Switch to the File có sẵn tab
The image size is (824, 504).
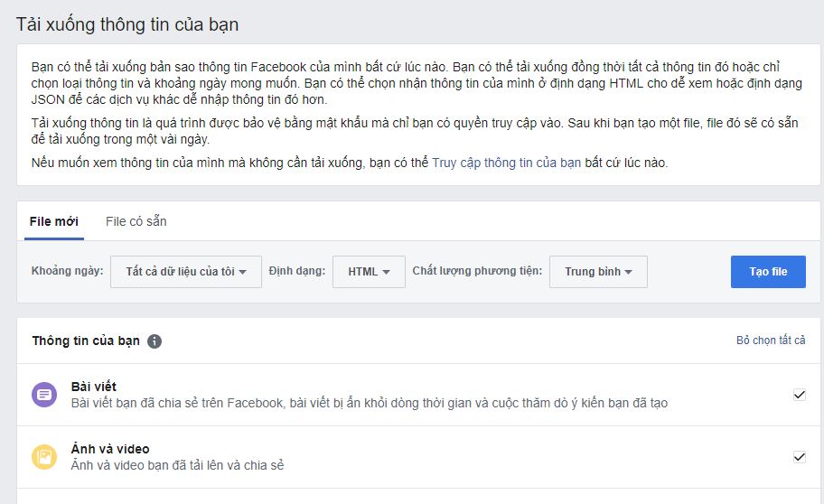136,222
